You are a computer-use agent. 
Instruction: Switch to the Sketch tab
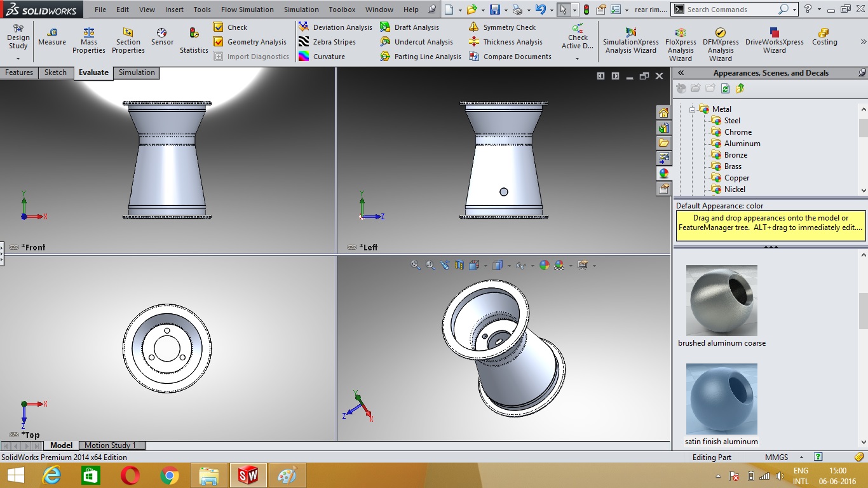(55, 72)
